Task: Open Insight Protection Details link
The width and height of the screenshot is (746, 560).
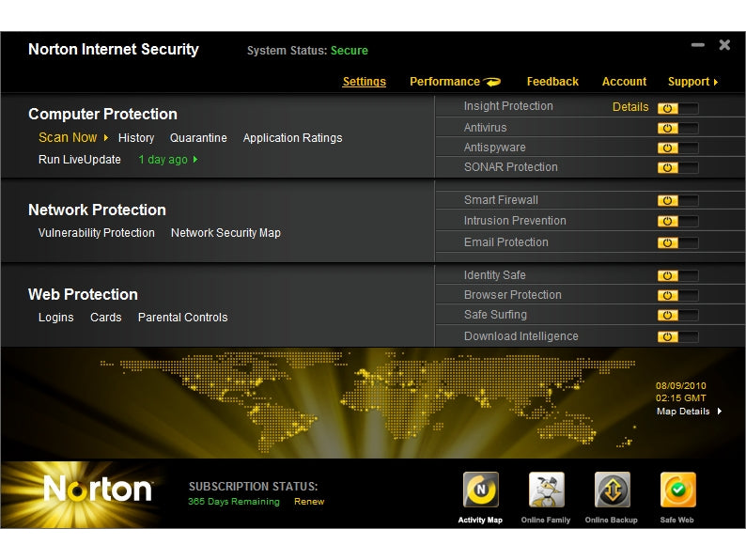Action: click(x=630, y=107)
